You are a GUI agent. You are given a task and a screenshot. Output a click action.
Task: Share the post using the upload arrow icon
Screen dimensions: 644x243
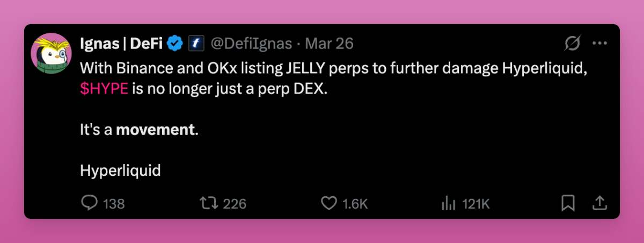599,203
